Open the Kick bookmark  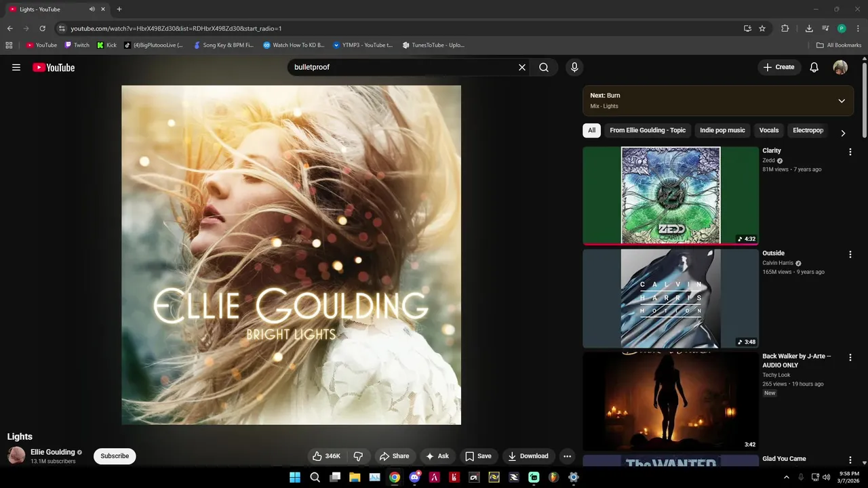point(106,45)
